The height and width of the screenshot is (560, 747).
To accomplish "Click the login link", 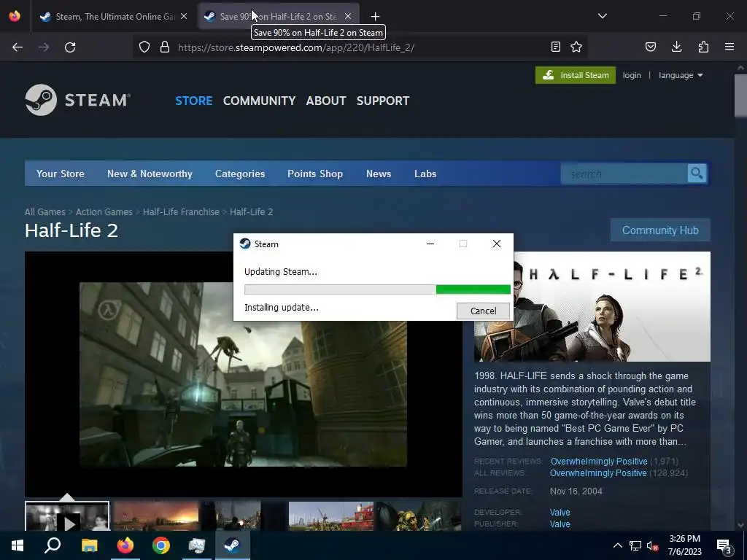I will 632,75.
